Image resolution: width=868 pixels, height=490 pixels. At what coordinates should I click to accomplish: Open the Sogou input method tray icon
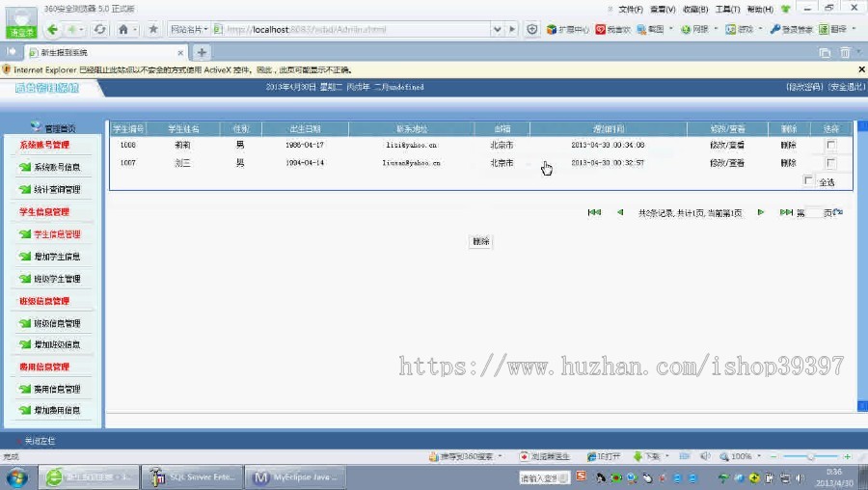coord(581,476)
